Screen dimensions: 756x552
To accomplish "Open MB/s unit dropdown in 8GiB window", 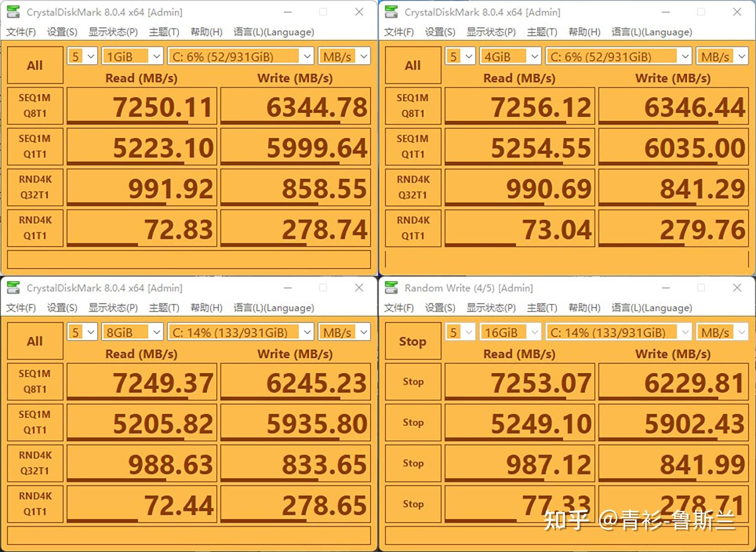I will [344, 332].
